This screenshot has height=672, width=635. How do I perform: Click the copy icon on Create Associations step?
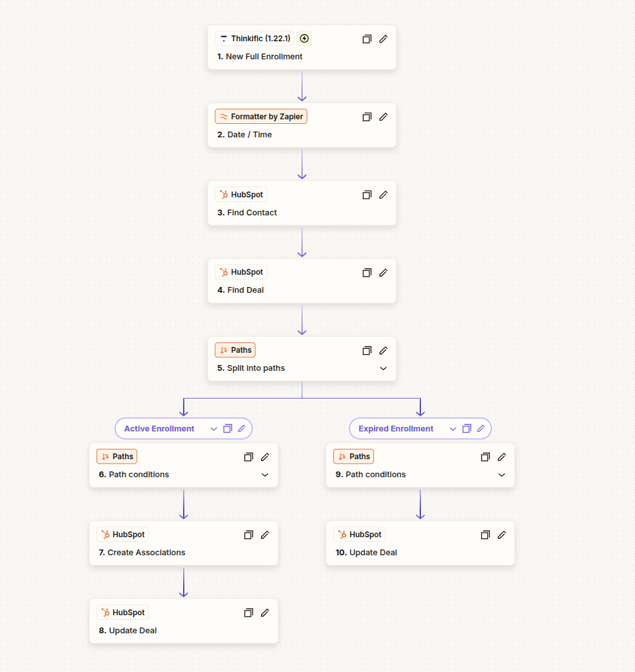tap(248, 535)
